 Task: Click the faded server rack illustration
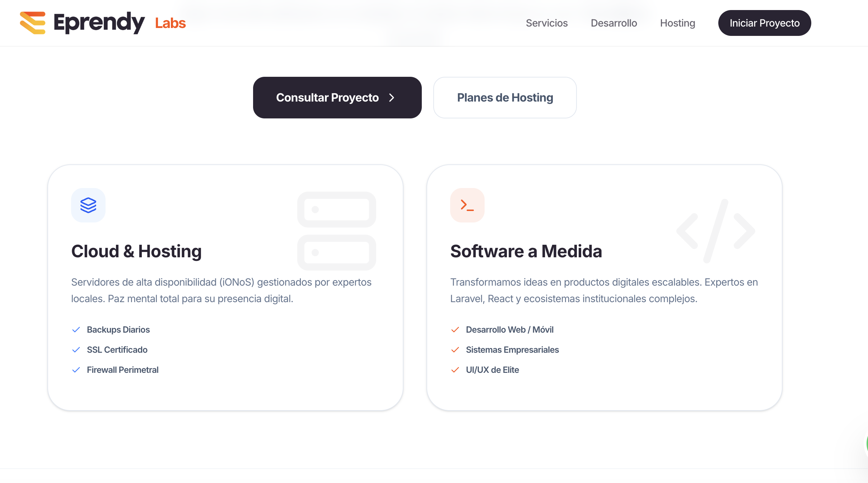[337, 231]
